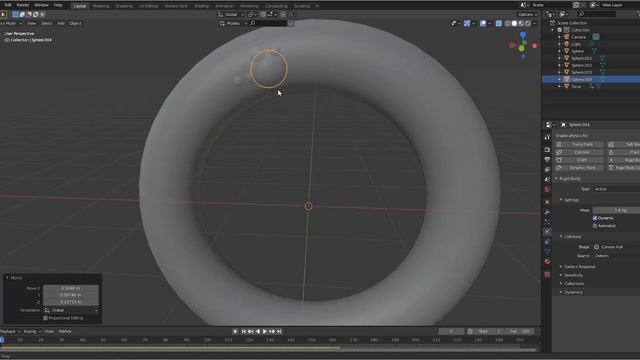The image size is (640, 360).
Task: Adjust the Mass value slider
Action: [616, 210]
